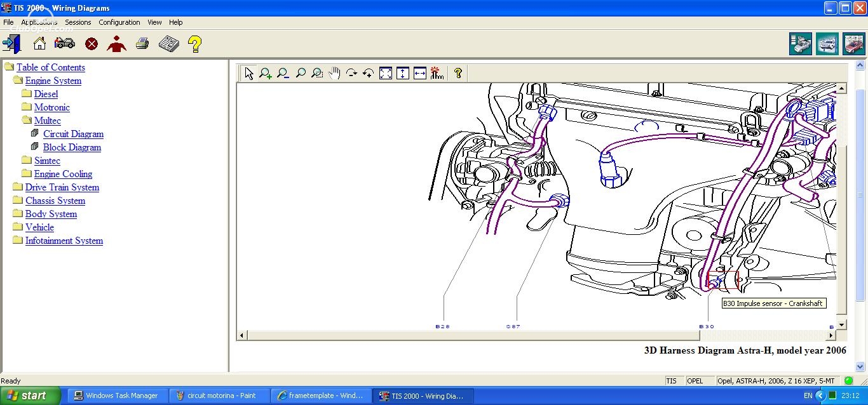Open the Body System link

click(51, 214)
